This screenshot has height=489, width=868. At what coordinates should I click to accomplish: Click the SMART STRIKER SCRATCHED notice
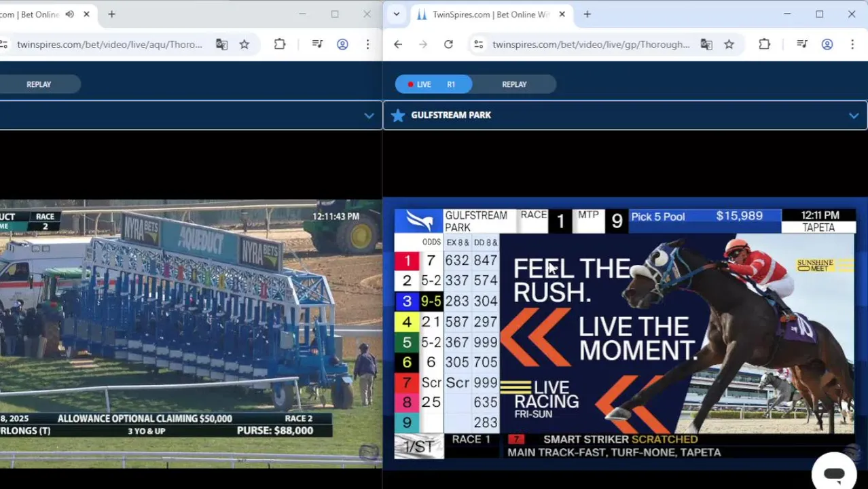pyautogui.click(x=620, y=439)
